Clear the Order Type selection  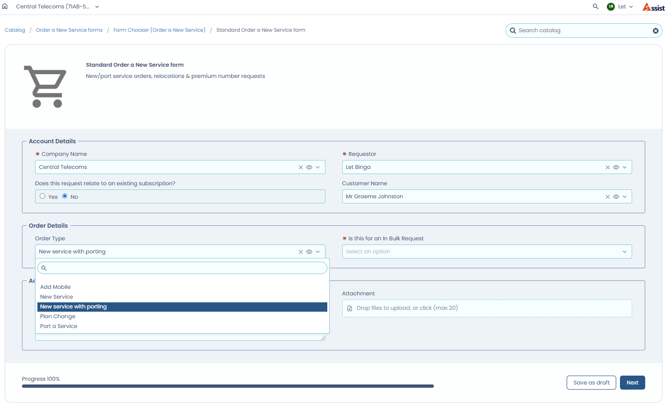[300, 252]
